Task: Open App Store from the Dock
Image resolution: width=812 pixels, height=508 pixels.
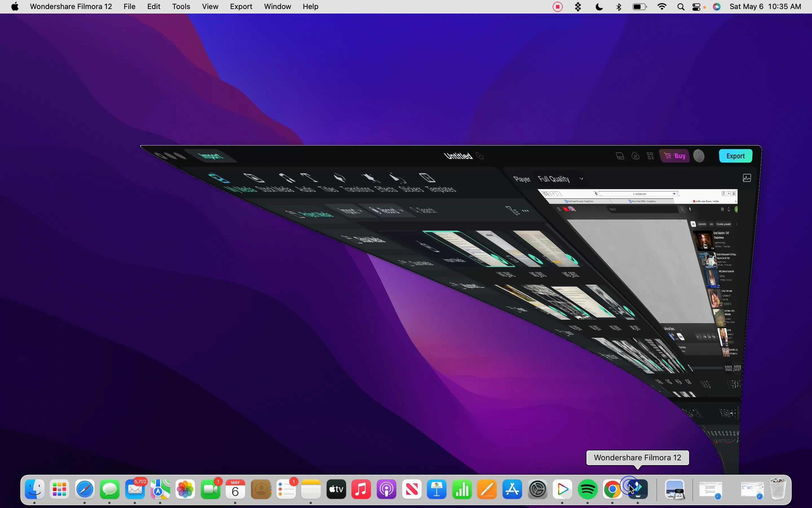Action: [512, 489]
